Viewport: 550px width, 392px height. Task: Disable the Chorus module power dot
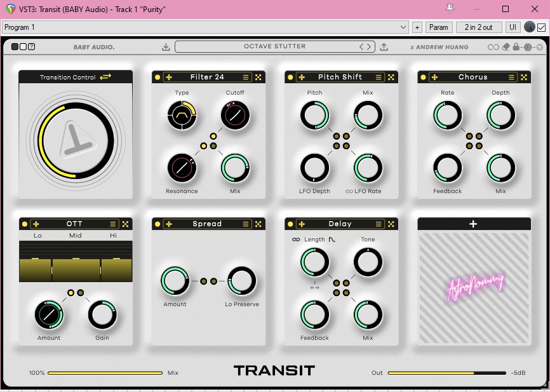[x=424, y=77]
